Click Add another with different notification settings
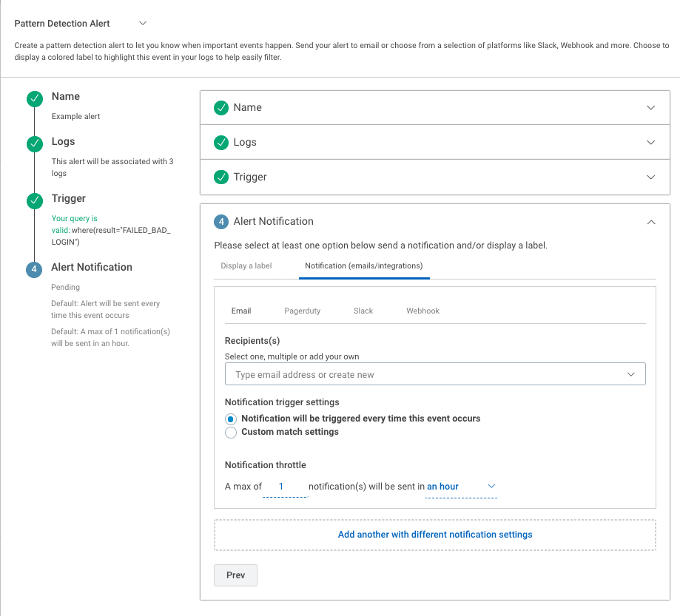Image resolution: width=680 pixels, height=616 pixels. click(x=435, y=535)
